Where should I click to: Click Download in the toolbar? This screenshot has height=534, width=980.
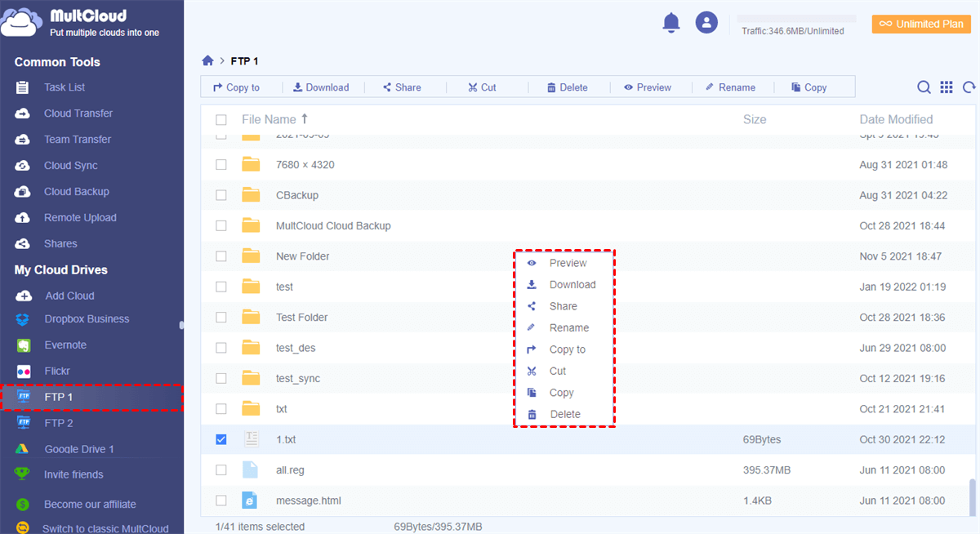click(x=321, y=87)
